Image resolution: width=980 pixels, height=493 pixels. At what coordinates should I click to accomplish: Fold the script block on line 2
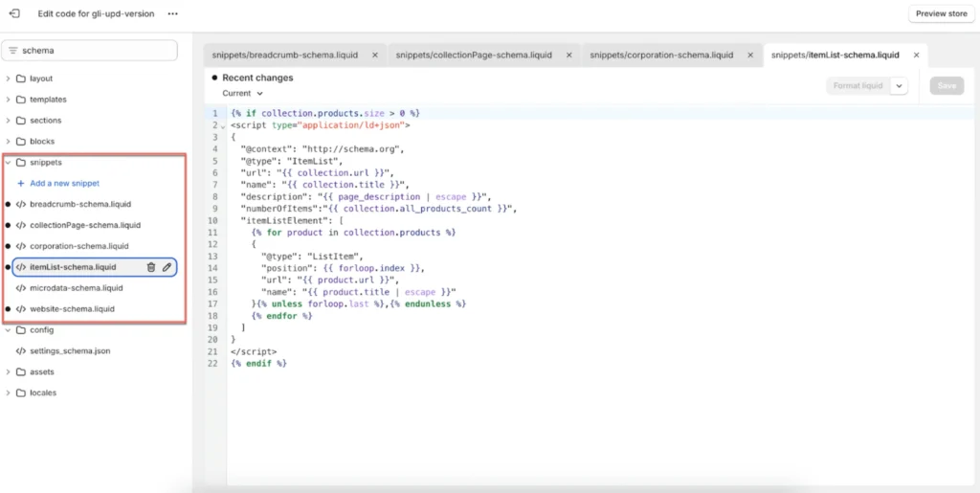(x=224, y=126)
